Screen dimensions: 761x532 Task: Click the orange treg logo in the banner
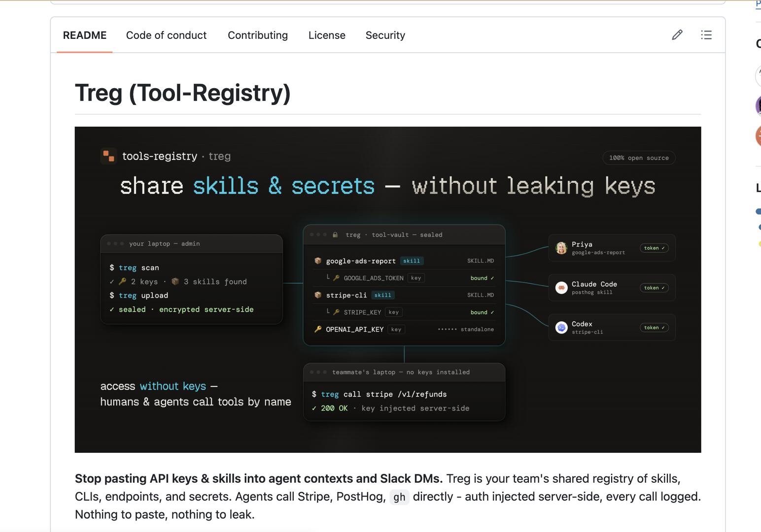tap(108, 156)
